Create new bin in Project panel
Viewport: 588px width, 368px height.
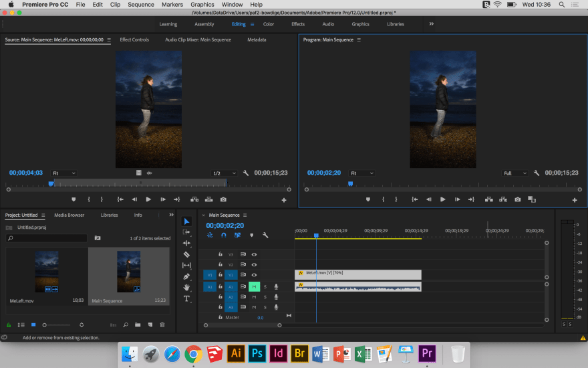[138, 325]
